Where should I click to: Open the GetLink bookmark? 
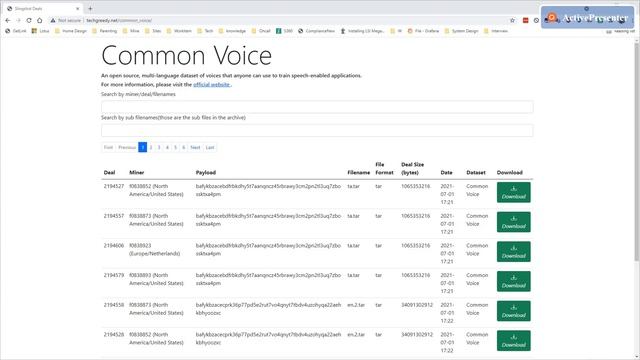(x=16, y=31)
